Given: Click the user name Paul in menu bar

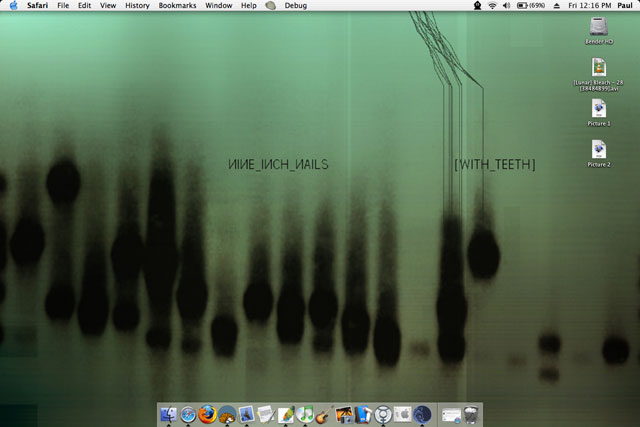Looking at the screenshot, I should pos(624,6).
